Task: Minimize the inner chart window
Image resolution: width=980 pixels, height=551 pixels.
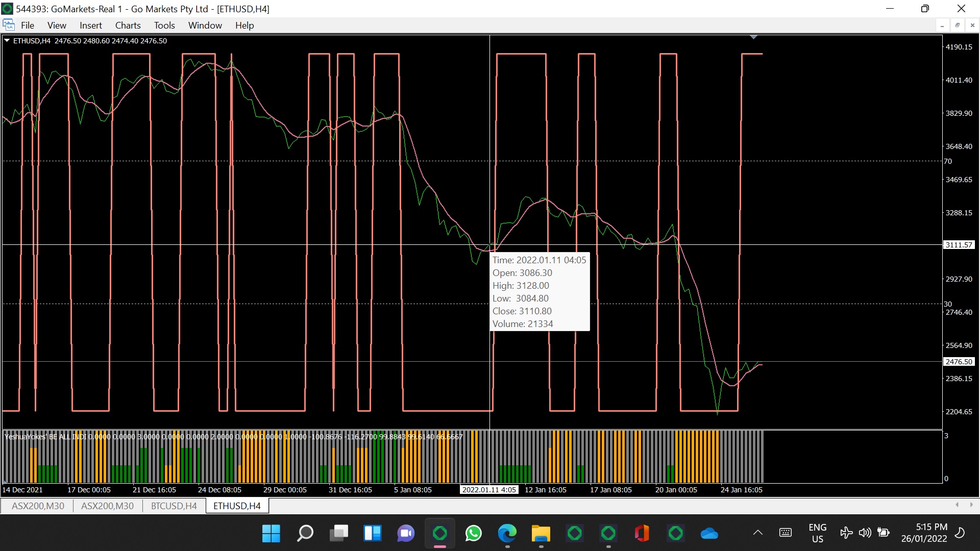Action: tap(942, 25)
